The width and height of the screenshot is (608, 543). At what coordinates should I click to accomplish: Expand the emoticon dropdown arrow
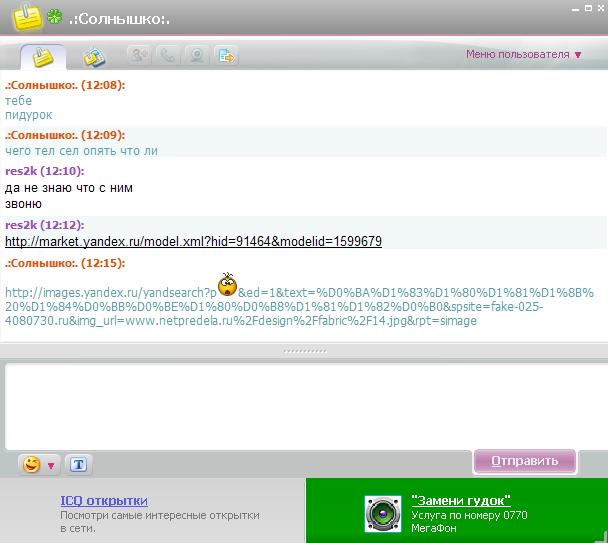click(51, 465)
